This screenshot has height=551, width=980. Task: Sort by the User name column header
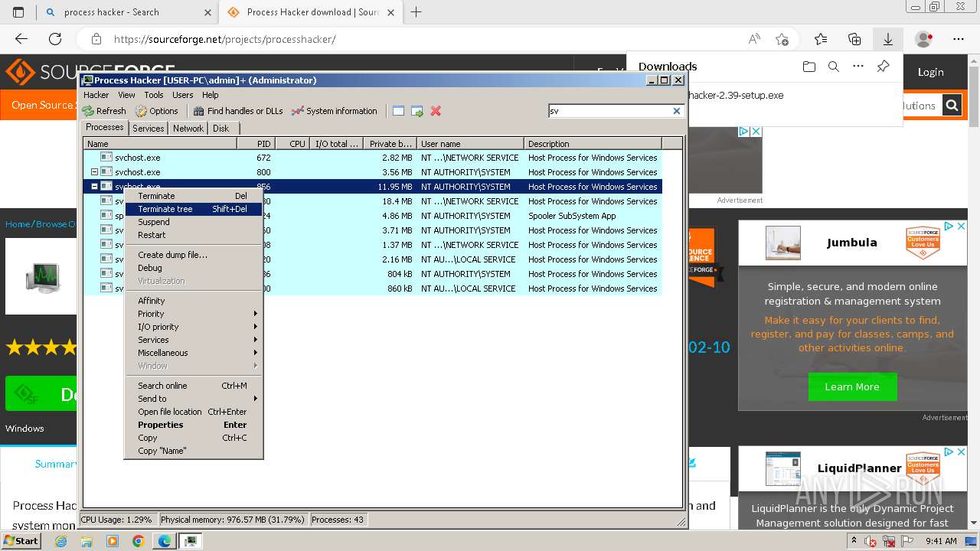(x=470, y=144)
